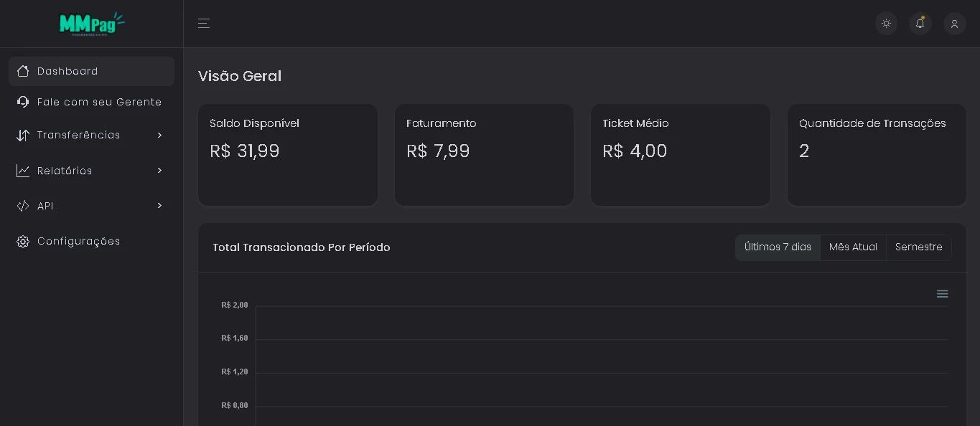Click the Saldo Disponível card
Image resolution: width=980 pixels, height=426 pixels.
pyautogui.click(x=287, y=155)
